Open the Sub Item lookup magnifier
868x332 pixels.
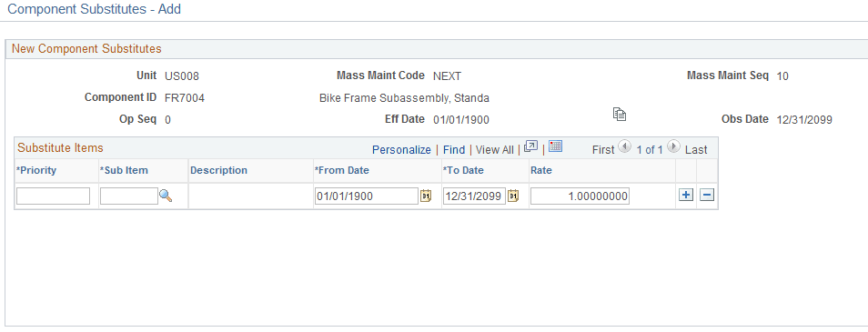pos(166,196)
